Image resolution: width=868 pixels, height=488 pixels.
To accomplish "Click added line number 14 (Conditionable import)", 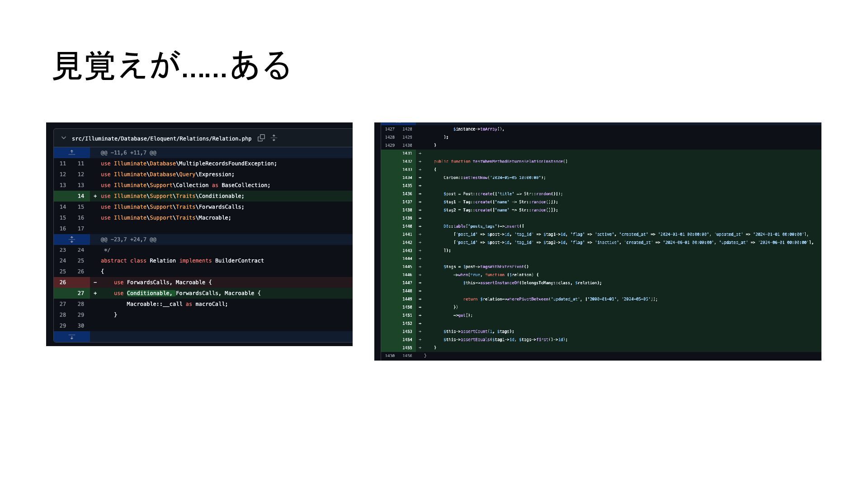I will [x=80, y=196].
